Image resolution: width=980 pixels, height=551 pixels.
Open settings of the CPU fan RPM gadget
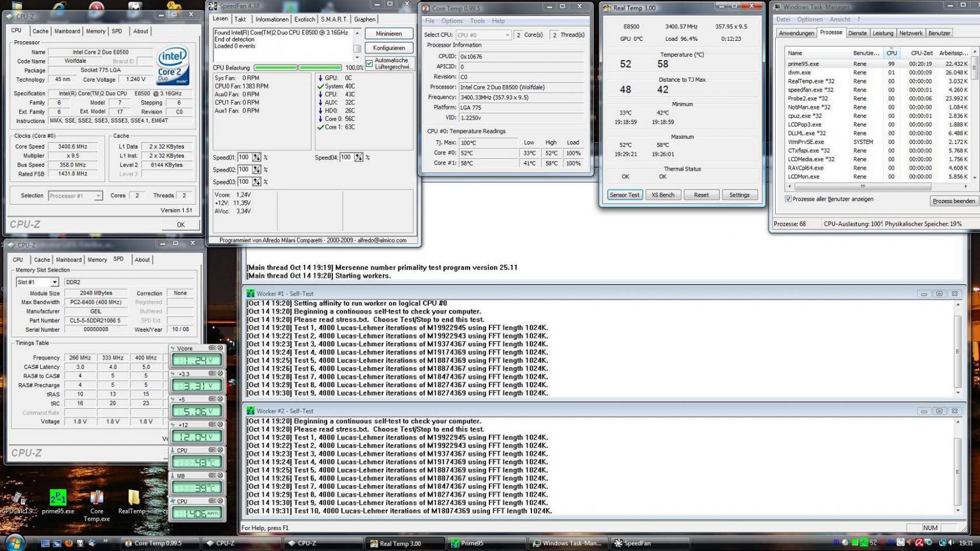tap(212, 501)
